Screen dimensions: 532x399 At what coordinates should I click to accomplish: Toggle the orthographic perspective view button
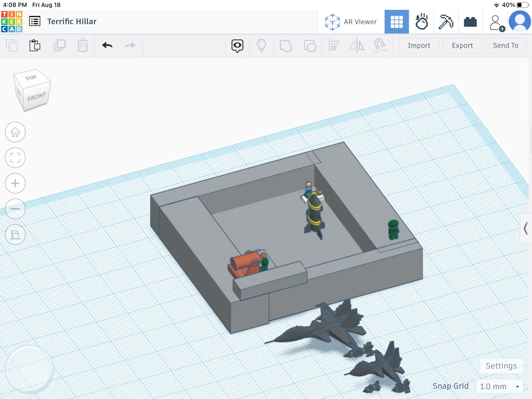15,235
